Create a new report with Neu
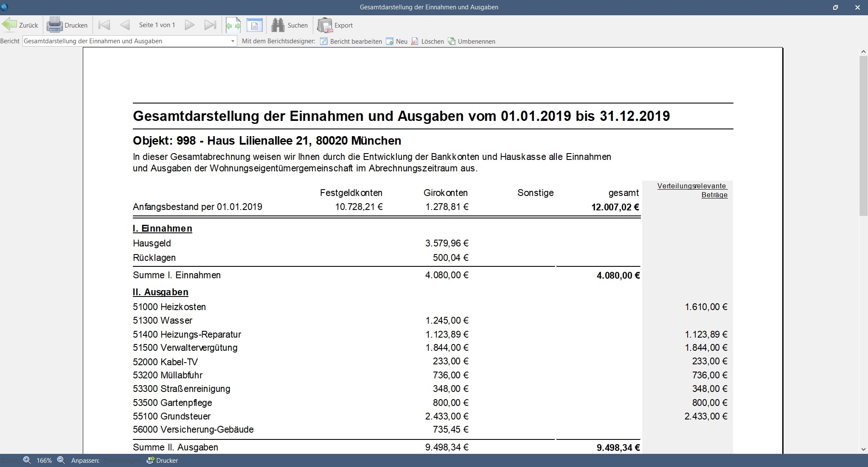Viewport: 868px width, 467px height. tap(396, 41)
